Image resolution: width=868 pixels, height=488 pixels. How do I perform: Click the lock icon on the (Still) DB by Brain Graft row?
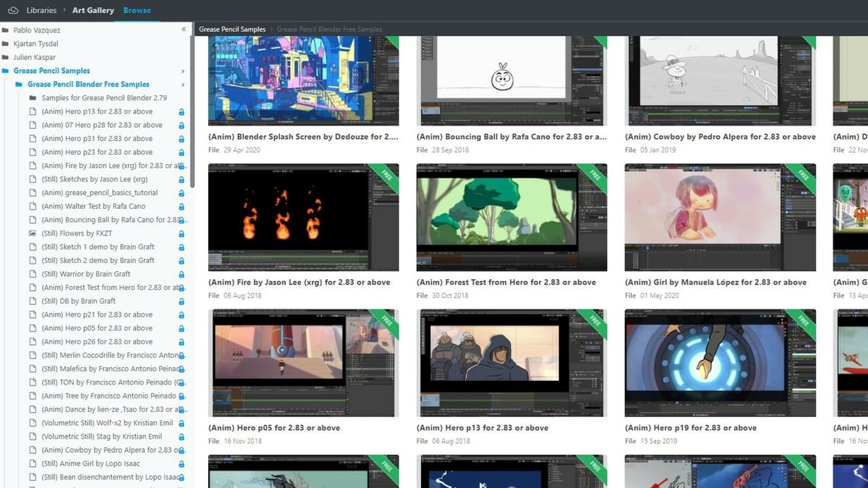tap(181, 301)
